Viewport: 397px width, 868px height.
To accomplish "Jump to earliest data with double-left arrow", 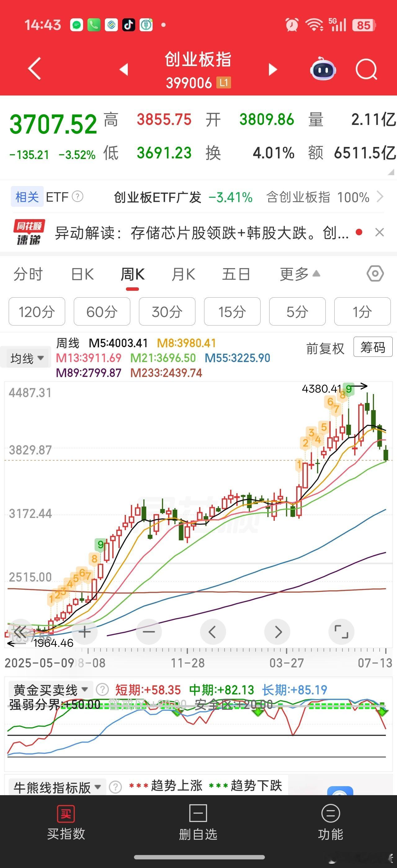I will (20, 632).
